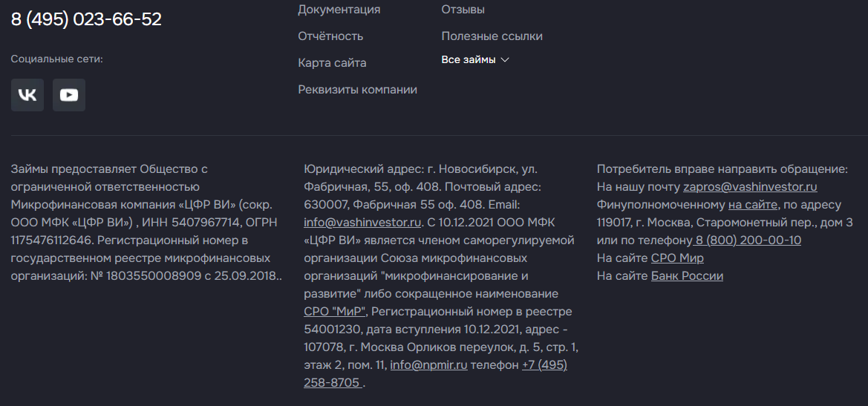Click the info@vashinvestor.ru email link
Image resolution: width=868 pixels, height=406 pixels.
click(362, 223)
